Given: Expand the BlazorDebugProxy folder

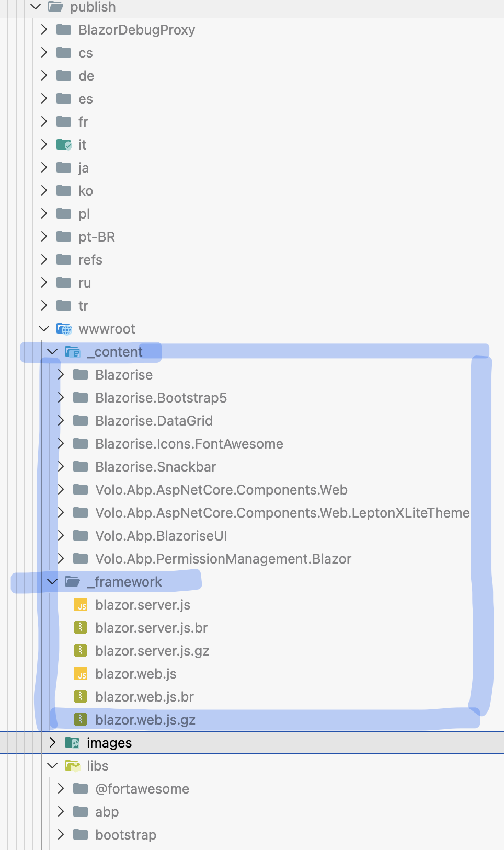Looking at the screenshot, I should (x=44, y=30).
